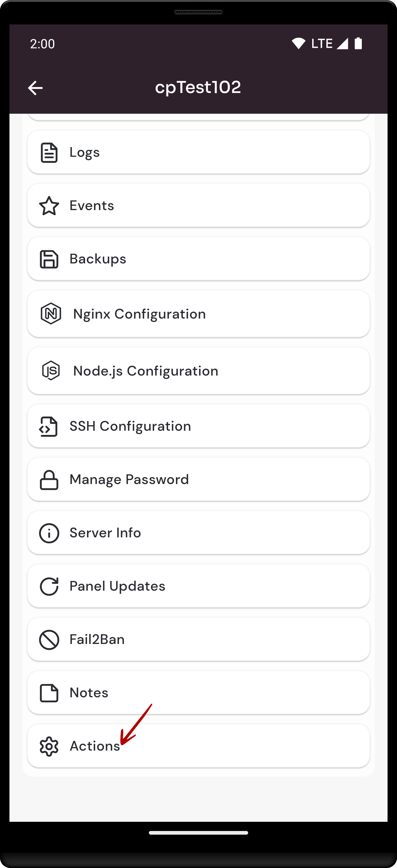The height and width of the screenshot is (868, 397).
Task: Tap the Manage Password lock icon
Action: point(49,480)
